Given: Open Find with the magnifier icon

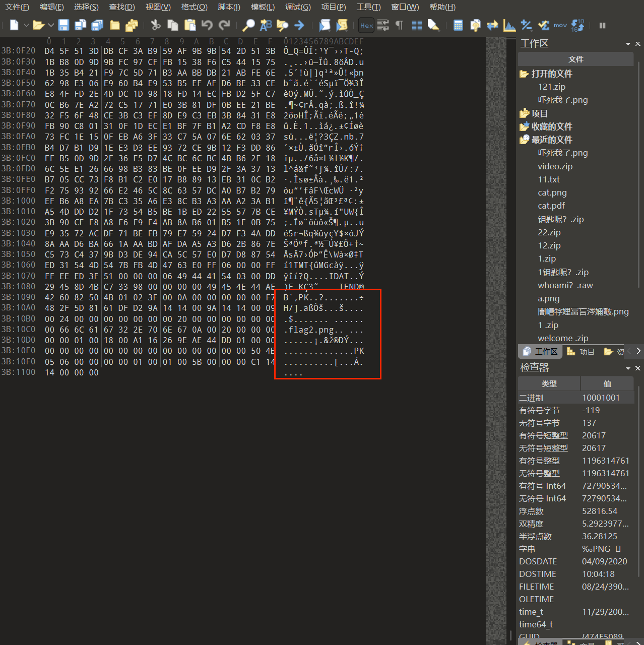Looking at the screenshot, I should [x=248, y=25].
